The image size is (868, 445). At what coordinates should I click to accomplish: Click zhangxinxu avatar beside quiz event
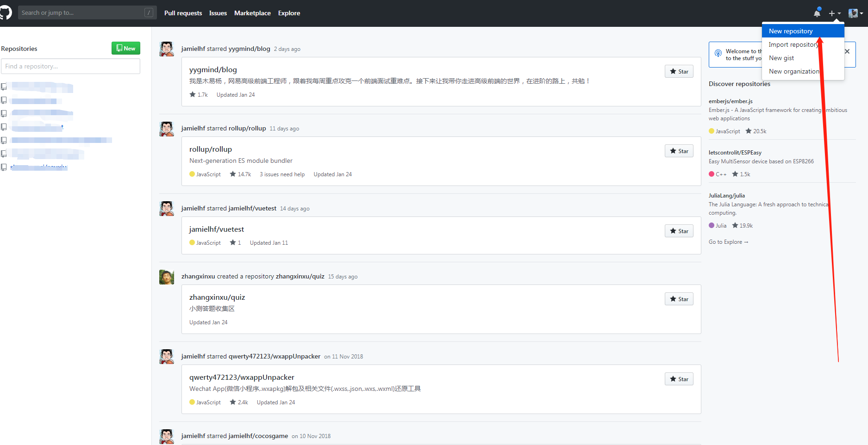pos(167,277)
